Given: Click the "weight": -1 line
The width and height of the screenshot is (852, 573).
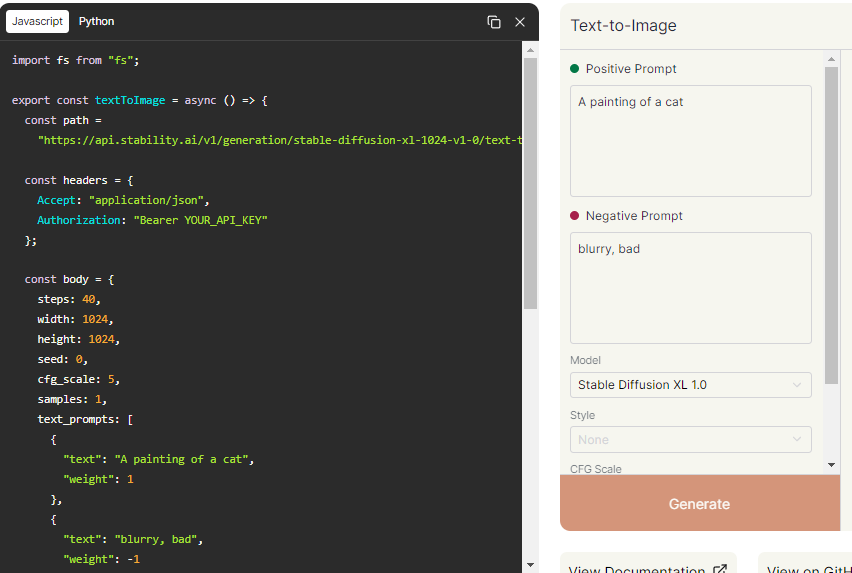Looking at the screenshot, I should tap(102, 559).
